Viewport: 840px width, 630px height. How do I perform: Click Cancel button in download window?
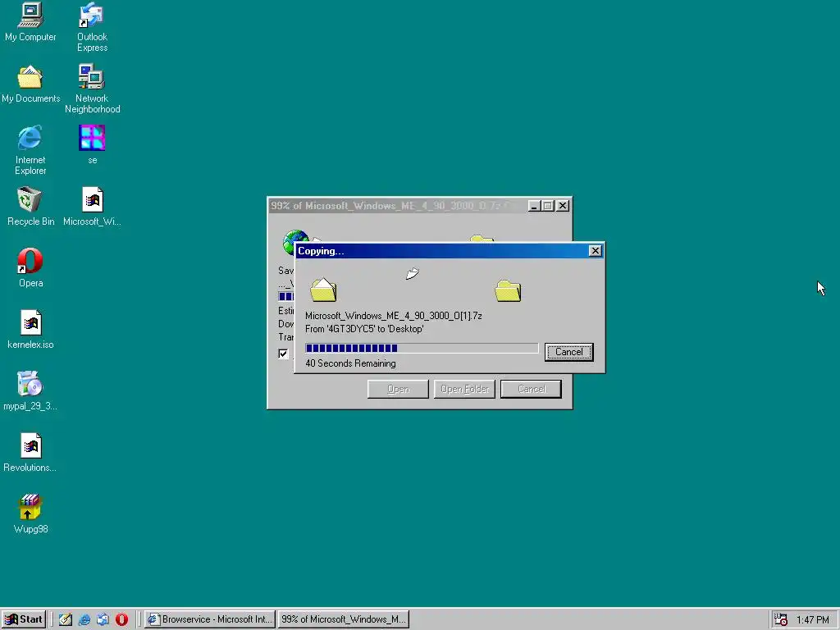pos(531,389)
